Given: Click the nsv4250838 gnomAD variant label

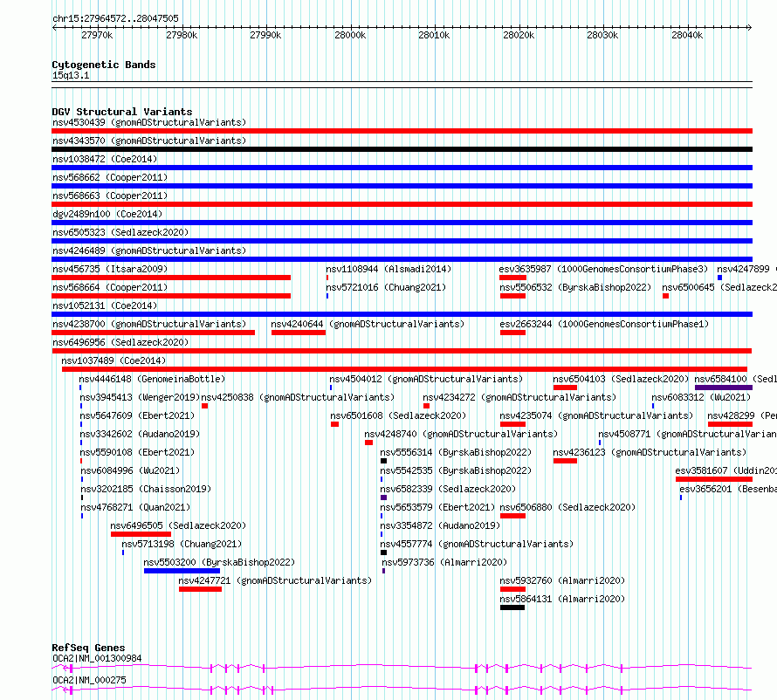Looking at the screenshot, I should point(298,397).
